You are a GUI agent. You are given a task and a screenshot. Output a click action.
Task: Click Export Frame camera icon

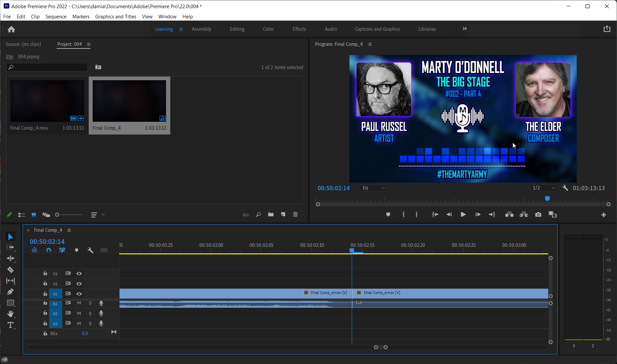(538, 214)
